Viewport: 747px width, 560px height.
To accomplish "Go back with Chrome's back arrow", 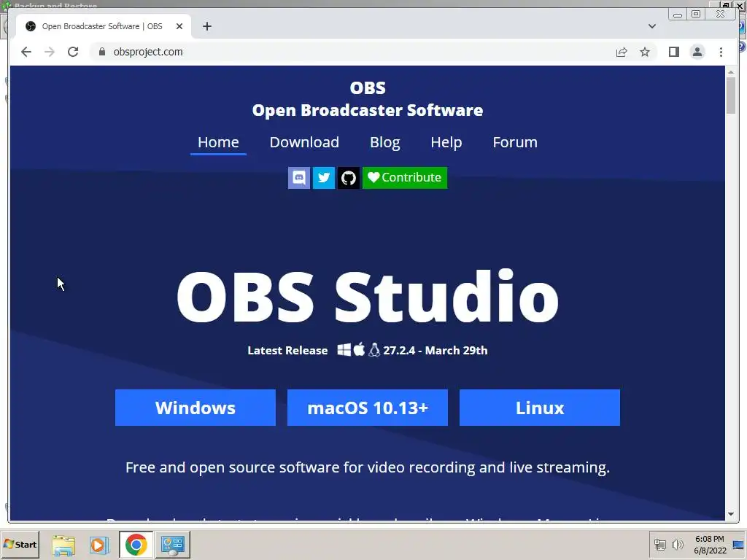I will pos(26,52).
